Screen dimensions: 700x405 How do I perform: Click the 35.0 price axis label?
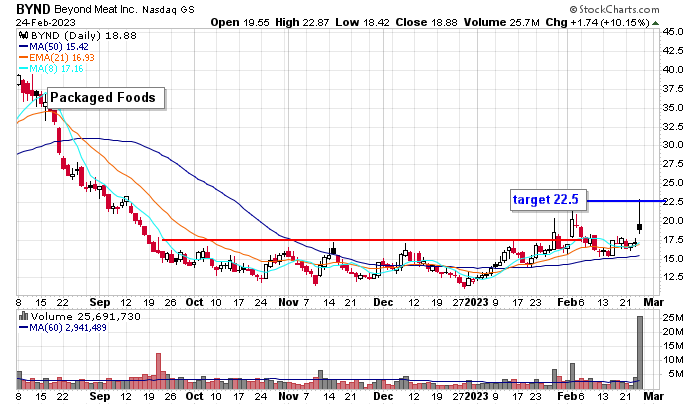pyautogui.click(x=673, y=108)
